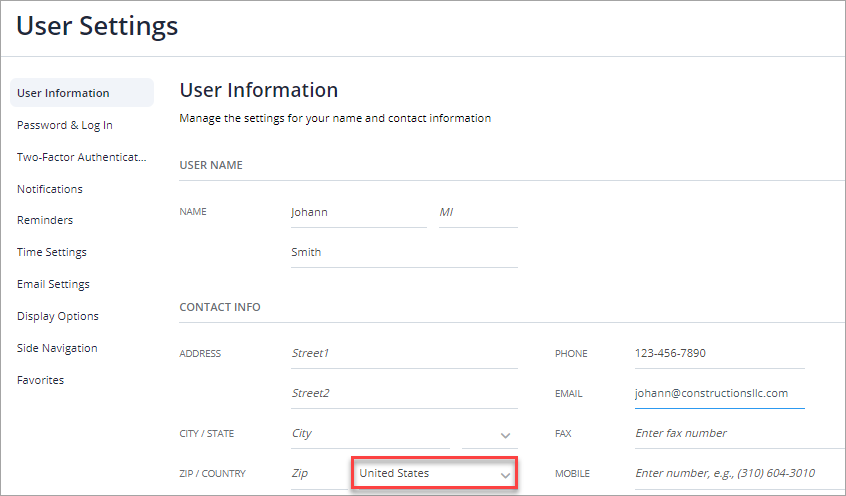Click the Street2 address field

coord(403,393)
